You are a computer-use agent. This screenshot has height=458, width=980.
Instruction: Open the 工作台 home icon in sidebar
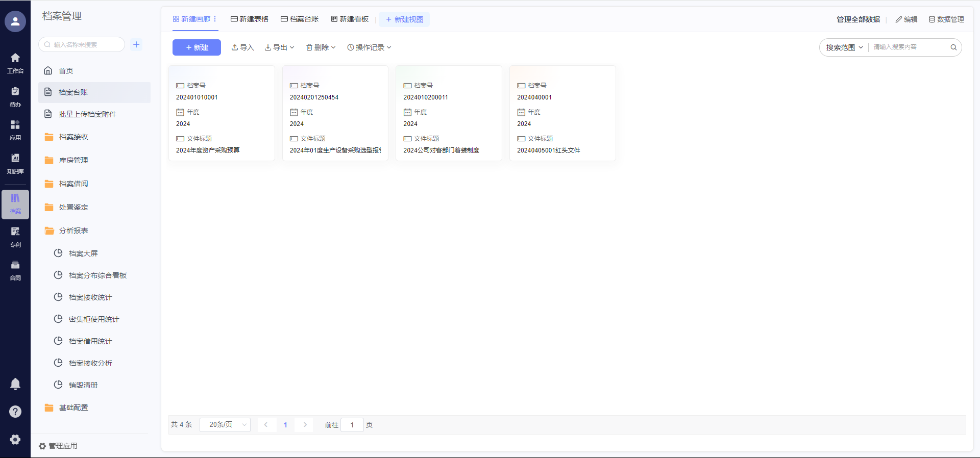pos(15,63)
